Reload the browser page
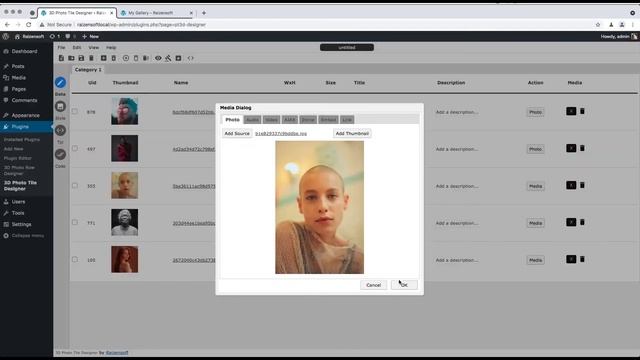 coord(29,24)
